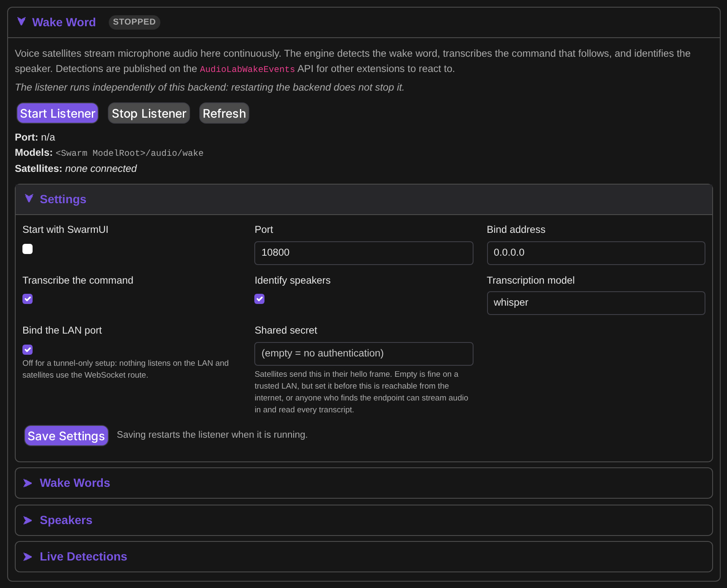The height and width of the screenshot is (588, 727).
Task: Click the Settings panel heading
Action: 63,199
